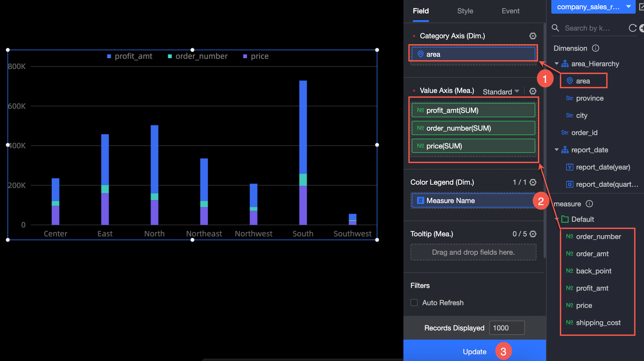
Task: Open the Standard value axis dropdown
Action: coord(501,91)
